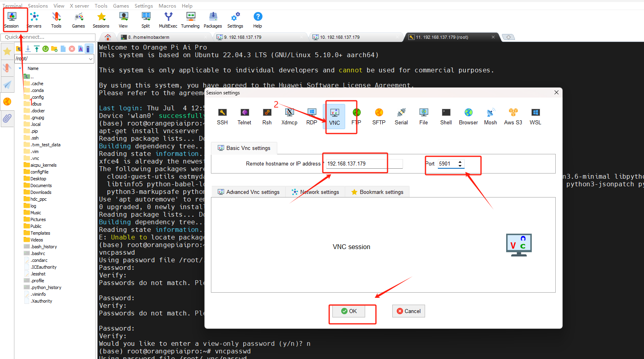
Task: Select the Rsh session type
Action: pos(267,116)
